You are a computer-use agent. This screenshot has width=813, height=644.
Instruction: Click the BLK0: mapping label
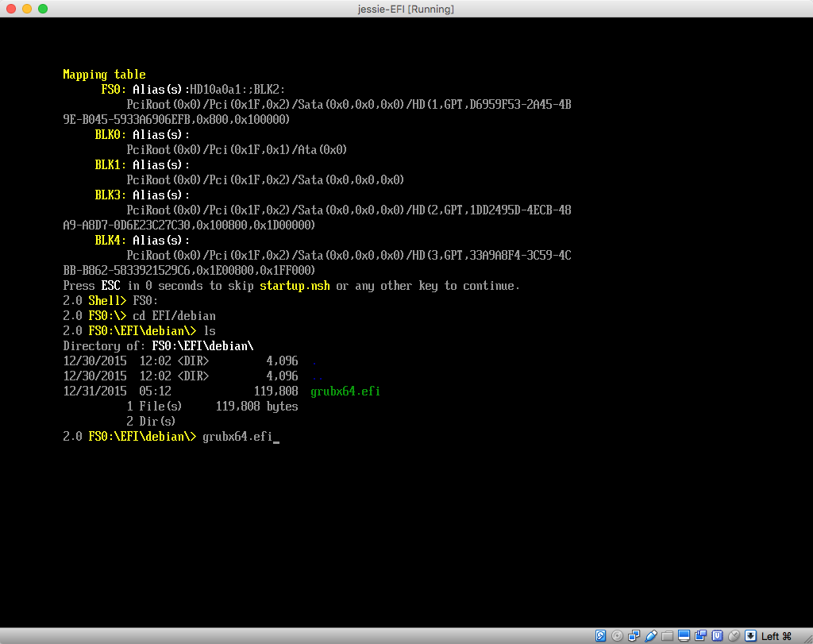(110, 135)
